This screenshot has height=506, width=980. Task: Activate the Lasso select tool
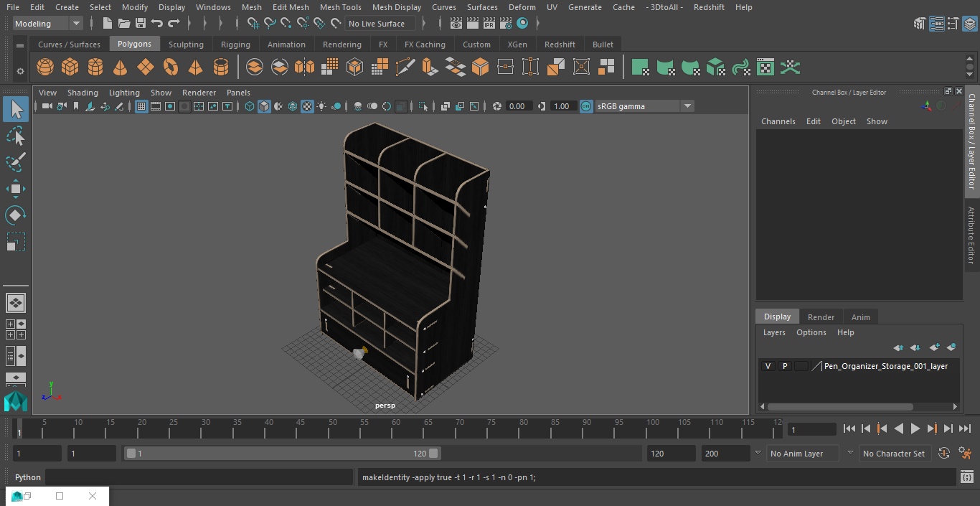(16, 136)
